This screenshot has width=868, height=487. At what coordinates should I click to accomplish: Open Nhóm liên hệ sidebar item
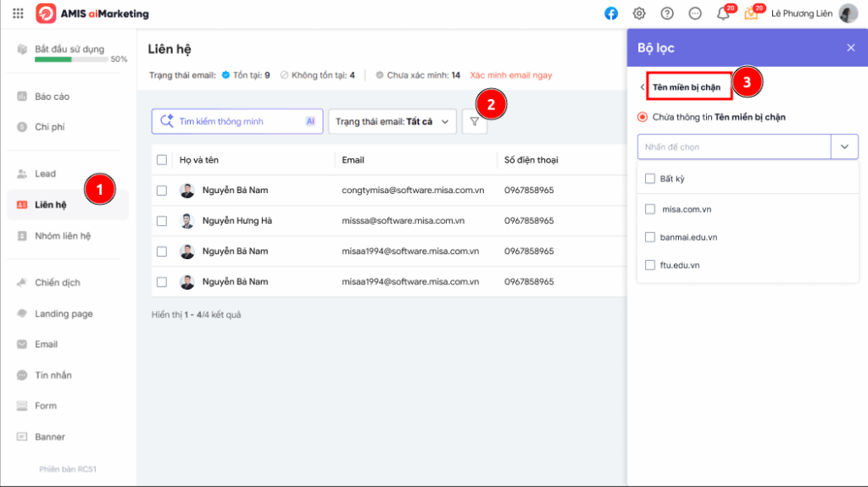tap(63, 236)
